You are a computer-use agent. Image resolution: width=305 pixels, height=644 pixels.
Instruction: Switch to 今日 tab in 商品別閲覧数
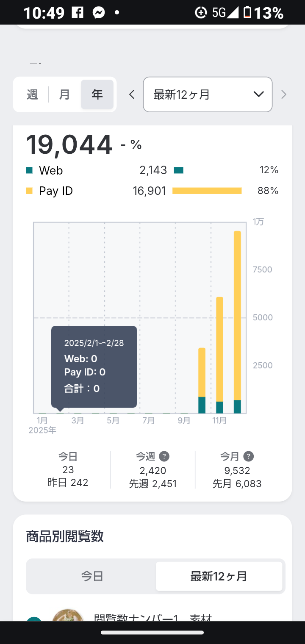(x=92, y=576)
